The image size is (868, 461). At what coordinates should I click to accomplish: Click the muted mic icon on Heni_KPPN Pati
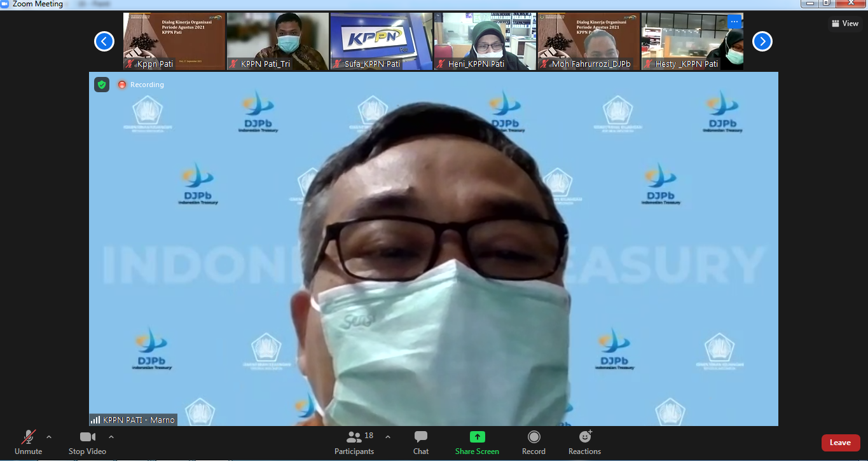point(440,64)
